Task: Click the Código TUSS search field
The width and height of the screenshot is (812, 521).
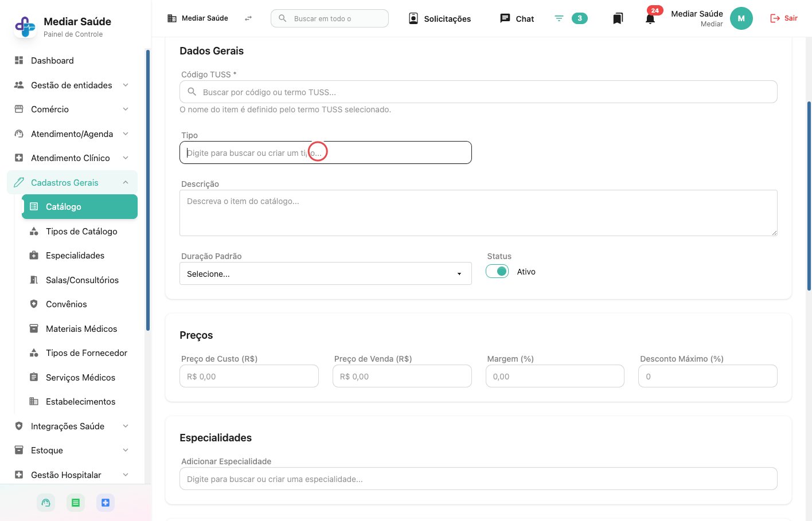Action: pyautogui.click(x=478, y=92)
